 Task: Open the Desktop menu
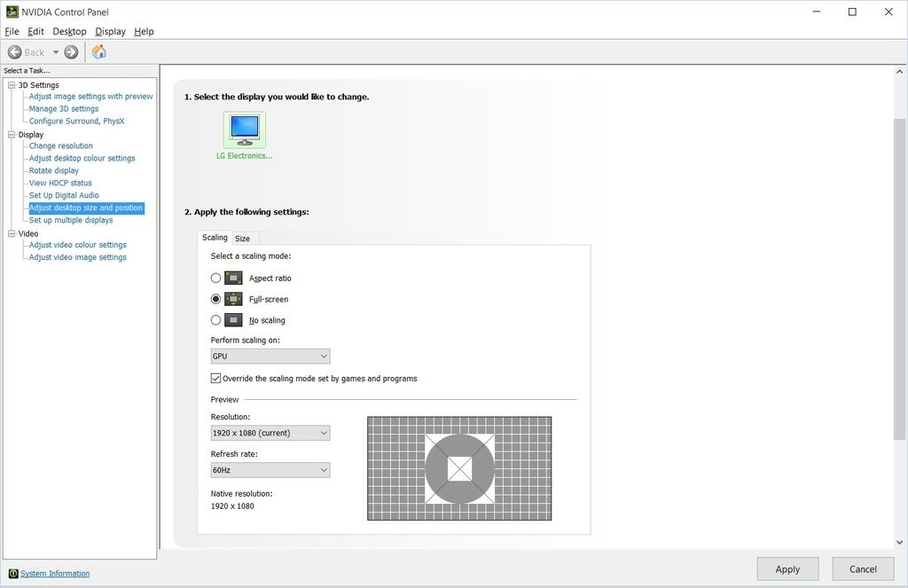(x=69, y=31)
